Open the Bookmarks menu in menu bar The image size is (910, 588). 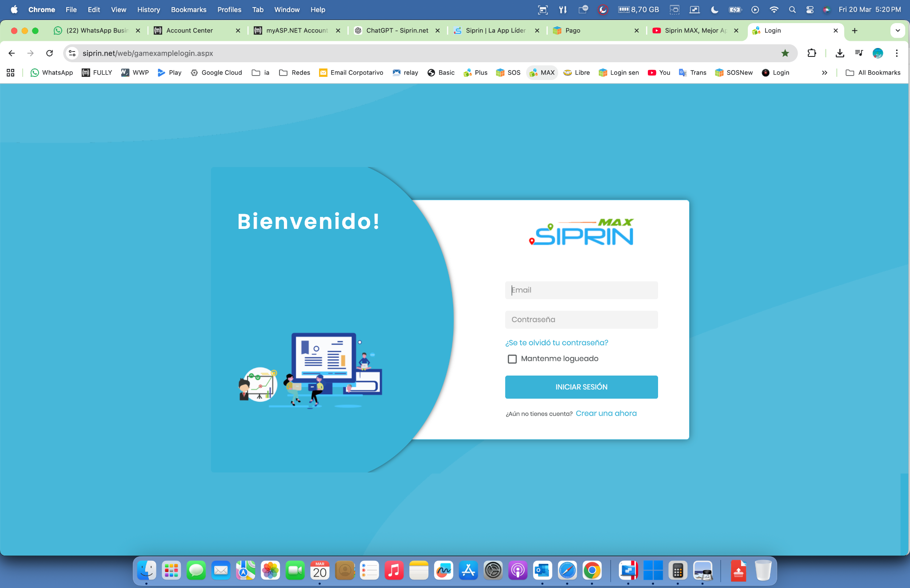188,10
